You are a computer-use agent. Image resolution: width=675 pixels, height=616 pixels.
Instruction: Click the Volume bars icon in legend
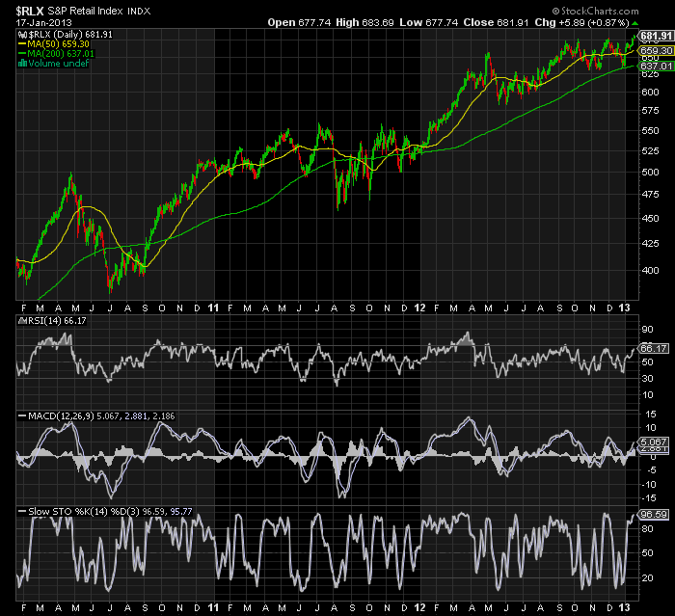(22, 64)
